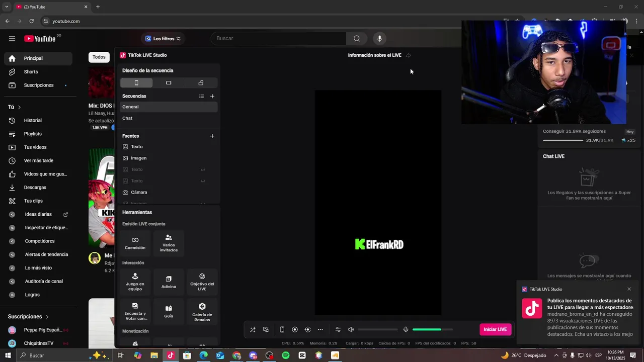Close the TikTok LIVE Studio notification
This screenshot has width=644, height=362.
[629, 289]
